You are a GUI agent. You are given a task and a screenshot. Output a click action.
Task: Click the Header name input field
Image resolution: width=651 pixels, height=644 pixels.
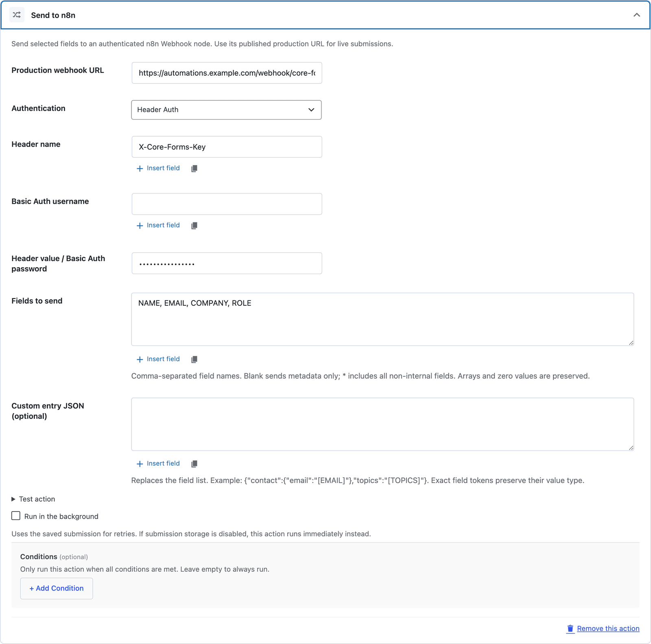click(227, 147)
